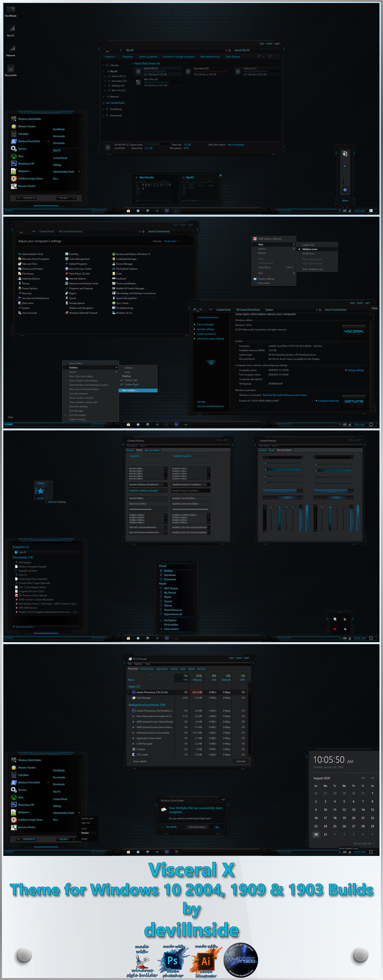The height and width of the screenshot is (980, 383).
Task: Select the Se7en HP (C:) drive icon
Action: (x=138, y=71)
